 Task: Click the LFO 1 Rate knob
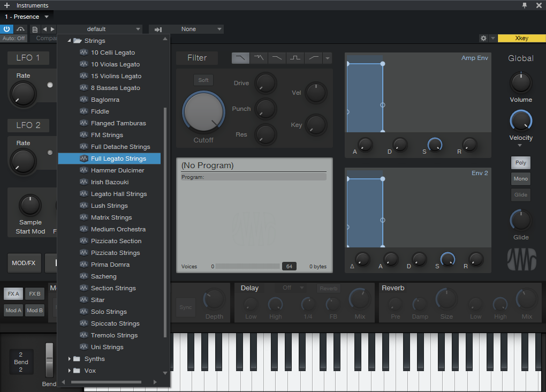click(23, 94)
